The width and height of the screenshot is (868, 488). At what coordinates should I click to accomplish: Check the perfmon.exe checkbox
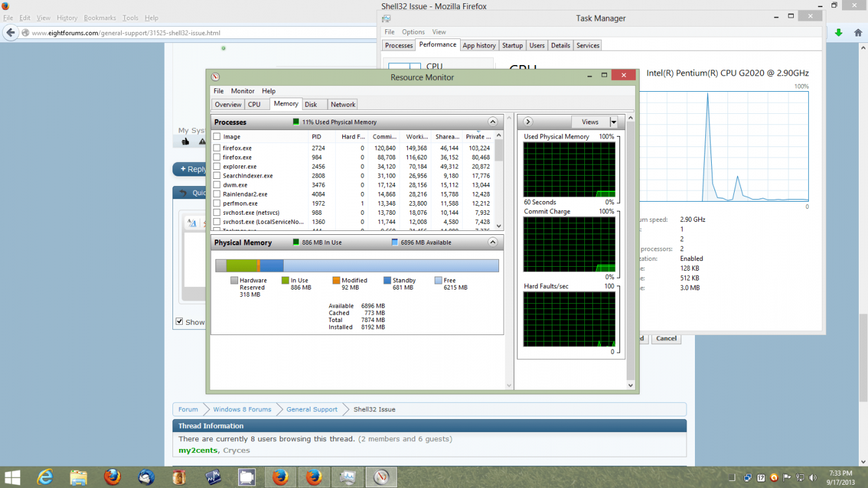[217, 203]
